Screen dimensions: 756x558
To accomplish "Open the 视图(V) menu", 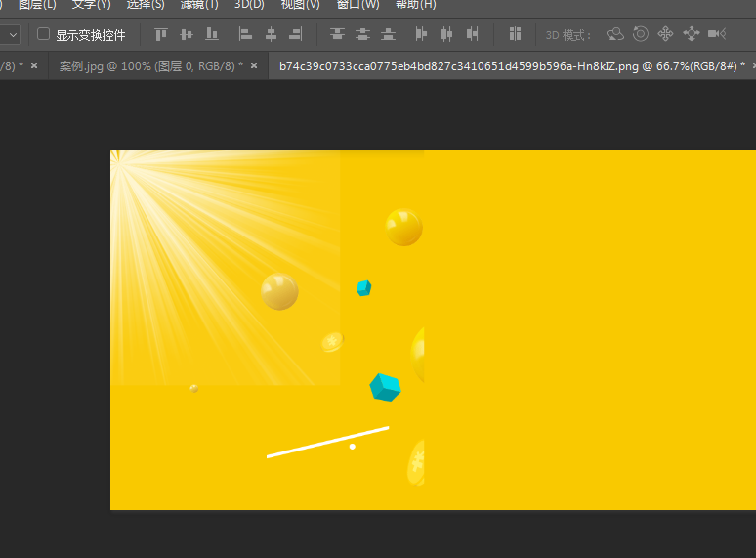I will (300, 5).
